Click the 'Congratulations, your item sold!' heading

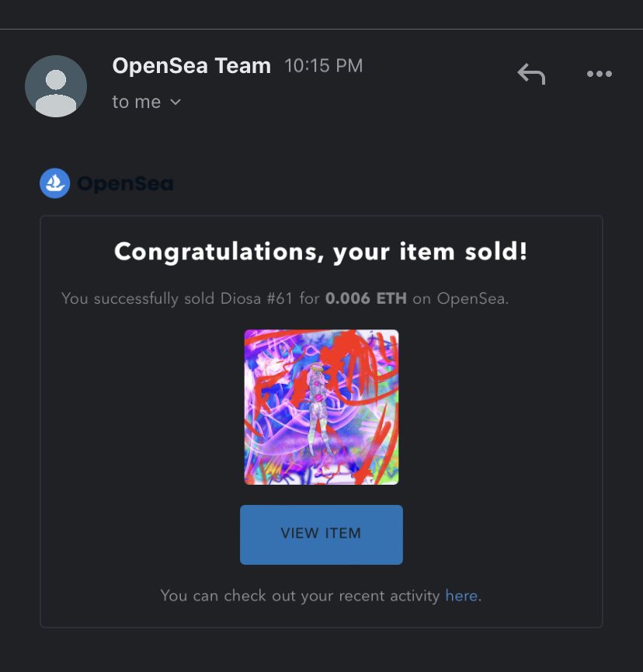tap(321, 252)
